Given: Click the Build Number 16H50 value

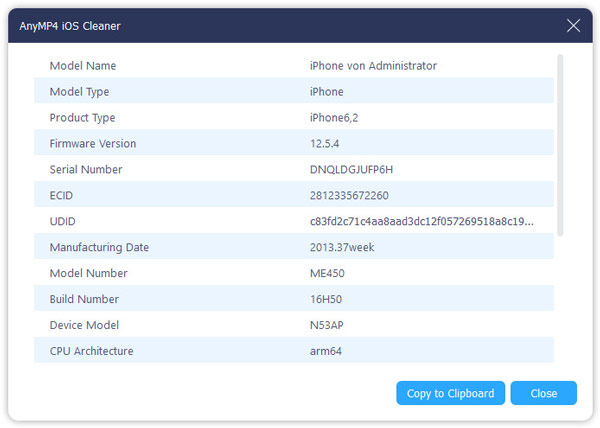Looking at the screenshot, I should 326,300.
